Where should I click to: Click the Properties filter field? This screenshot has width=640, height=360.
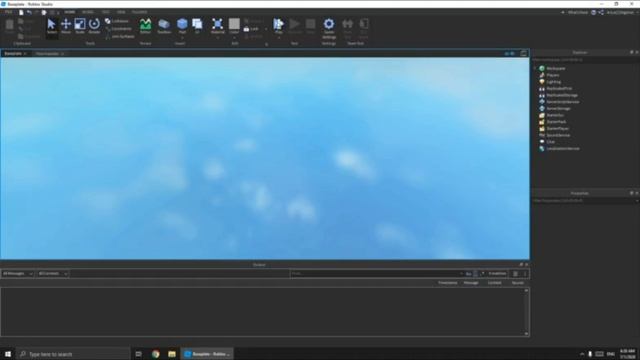(x=585, y=201)
